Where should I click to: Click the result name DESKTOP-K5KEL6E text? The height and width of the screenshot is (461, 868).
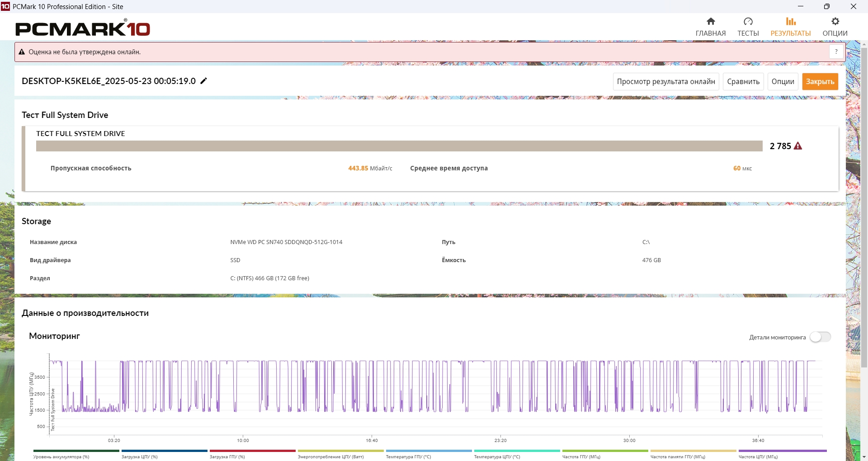[108, 81]
